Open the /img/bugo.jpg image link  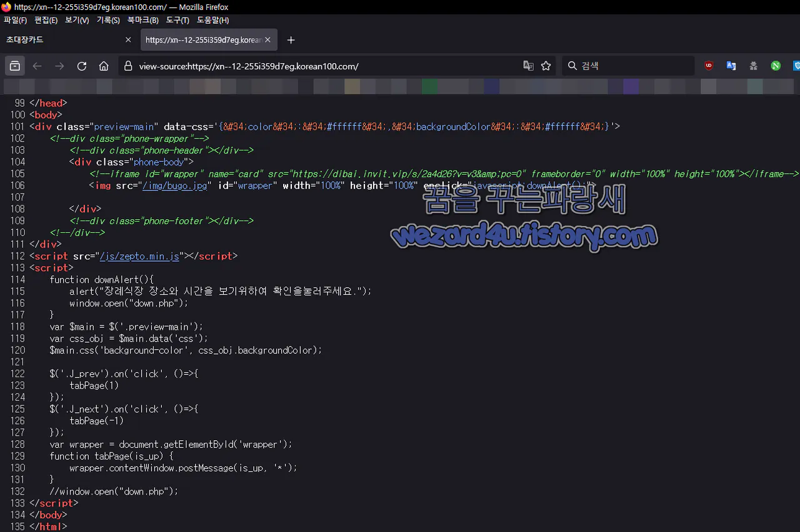coord(174,185)
